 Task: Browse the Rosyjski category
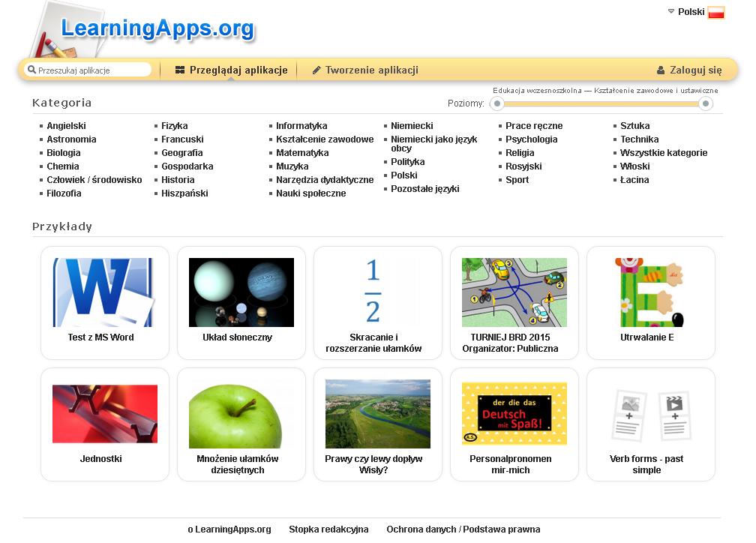pyautogui.click(x=523, y=166)
